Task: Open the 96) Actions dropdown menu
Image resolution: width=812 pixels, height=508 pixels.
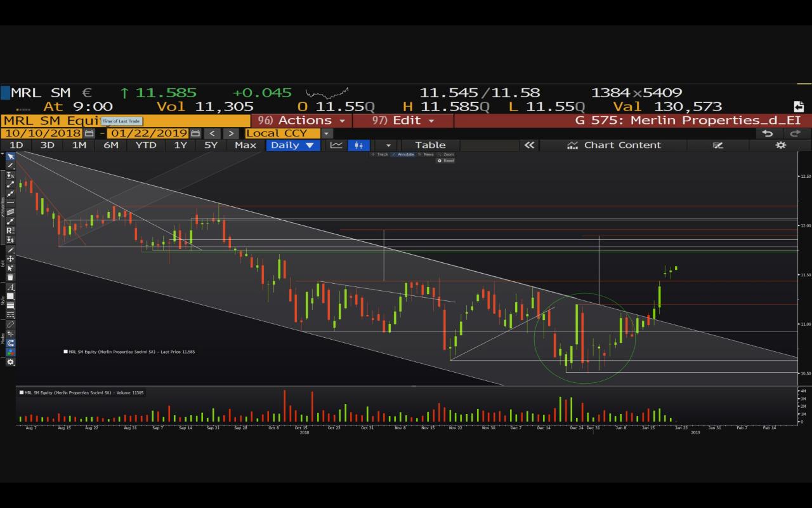Action: [302, 121]
